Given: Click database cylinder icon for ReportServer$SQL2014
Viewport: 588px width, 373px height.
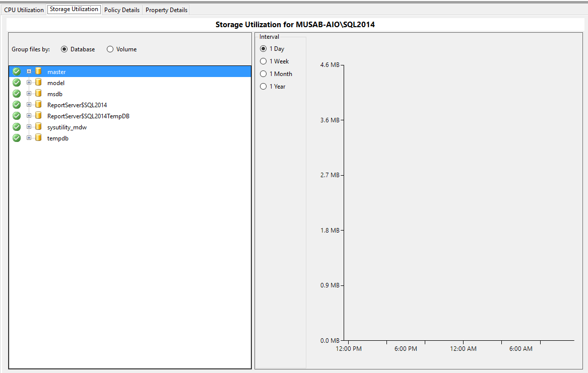Looking at the screenshot, I should (38, 104).
